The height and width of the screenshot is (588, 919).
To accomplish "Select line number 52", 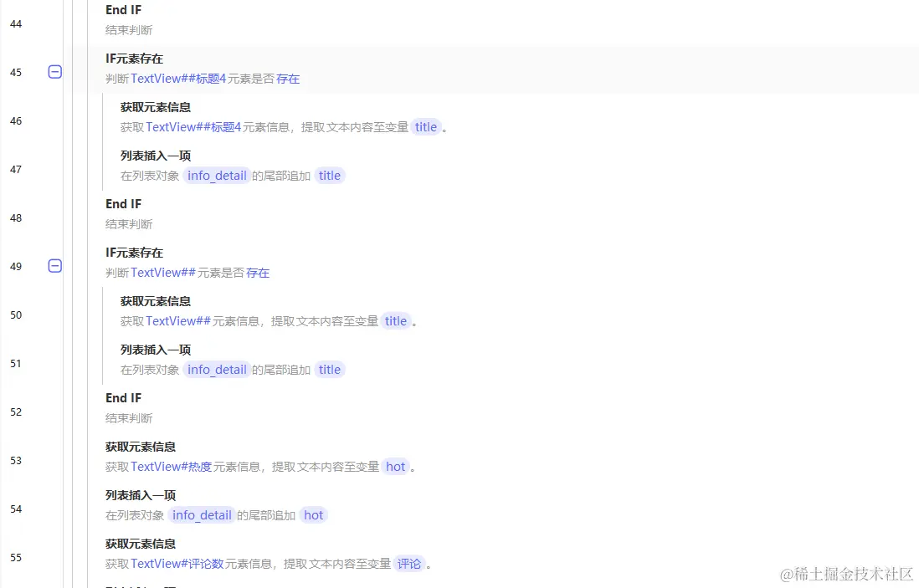I will coord(17,412).
